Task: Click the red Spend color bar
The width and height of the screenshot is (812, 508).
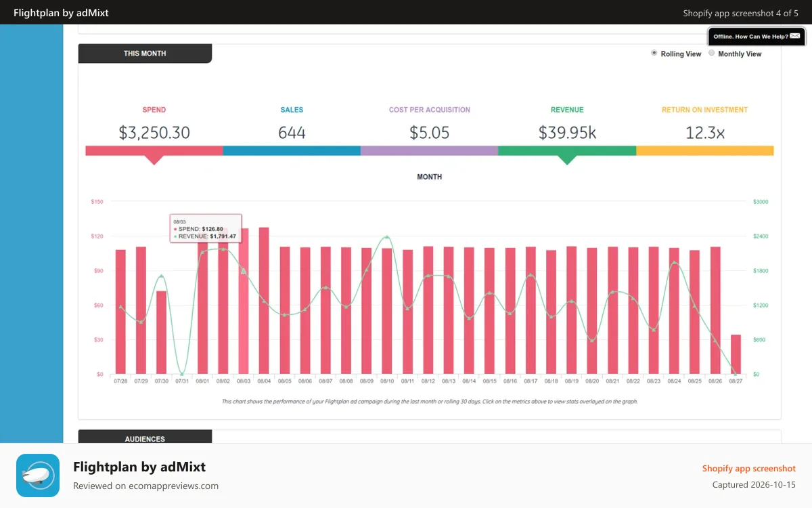Action: [154, 150]
